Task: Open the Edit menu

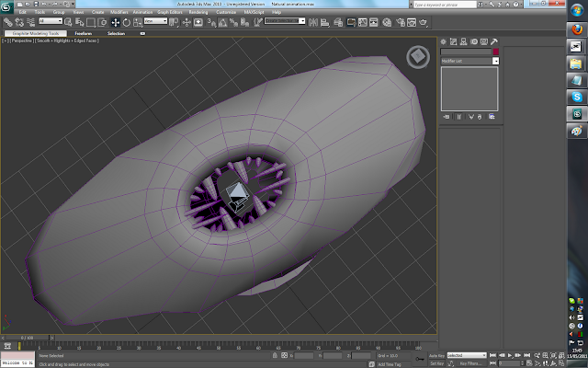Action: coord(22,12)
